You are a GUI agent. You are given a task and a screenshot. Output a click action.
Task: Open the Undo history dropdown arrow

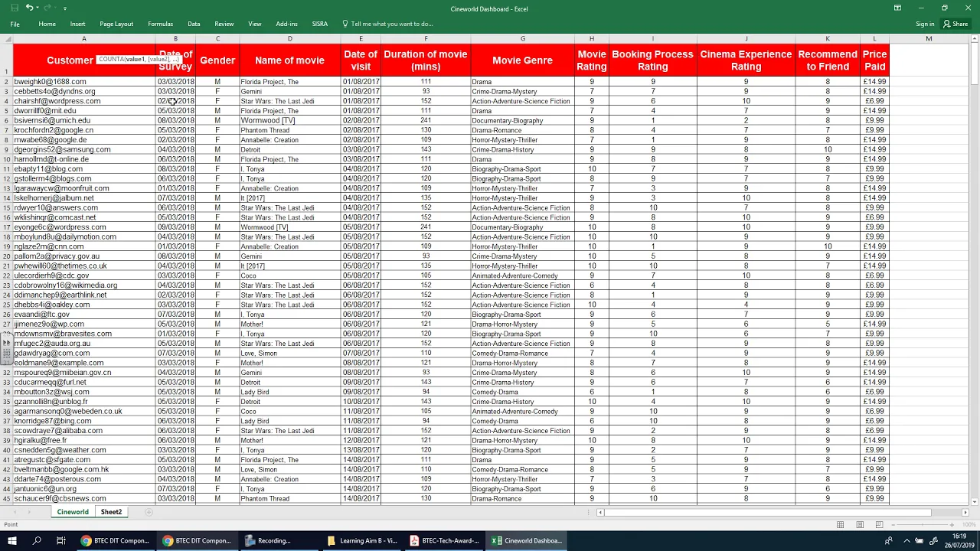(x=38, y=8)
